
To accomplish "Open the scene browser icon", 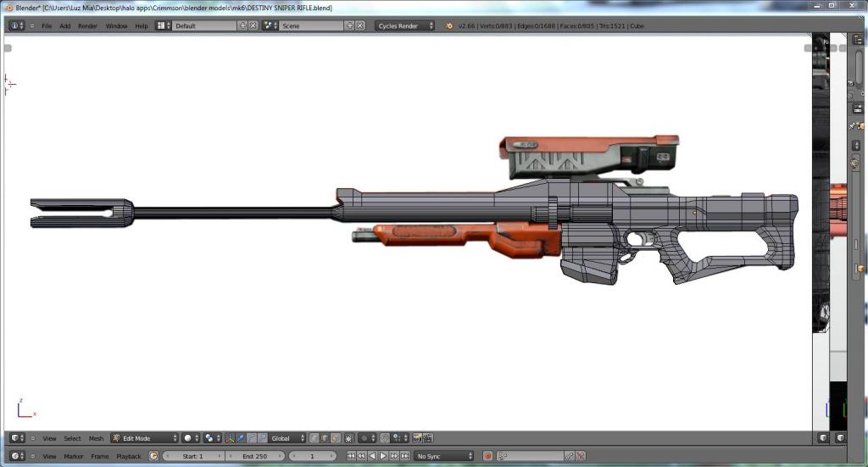I will (270, 25).
